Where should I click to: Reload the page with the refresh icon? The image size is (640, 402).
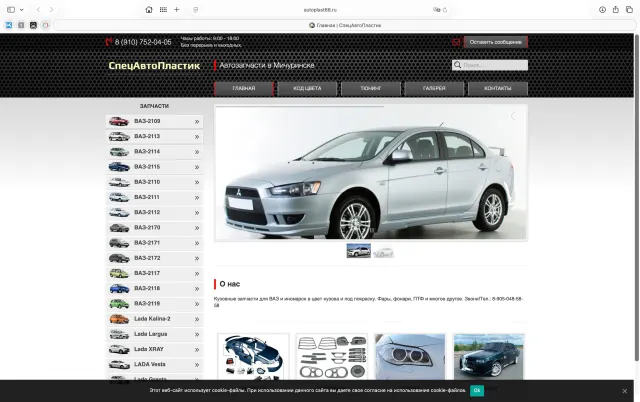(445, 10)
